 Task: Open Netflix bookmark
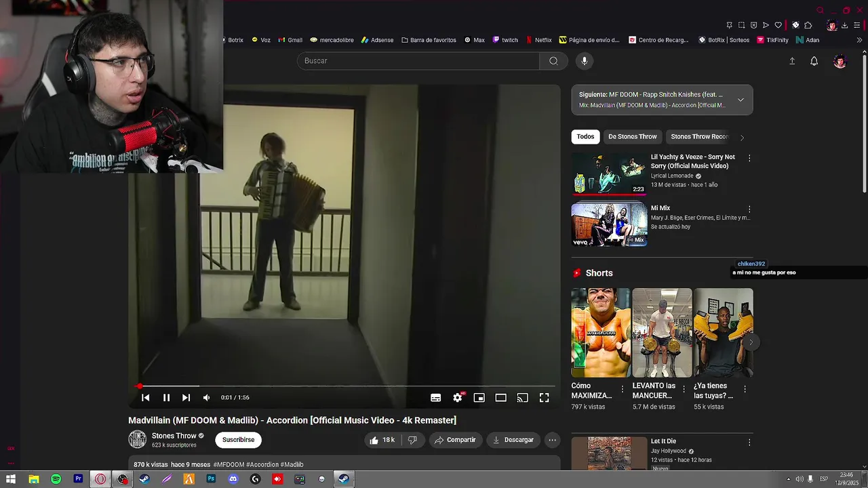539,40
